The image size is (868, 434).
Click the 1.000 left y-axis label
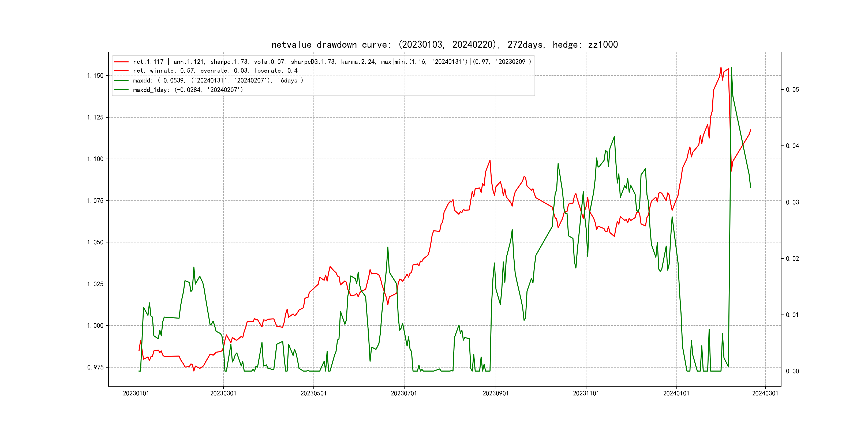pyautogui.click(x=95, y=325)
